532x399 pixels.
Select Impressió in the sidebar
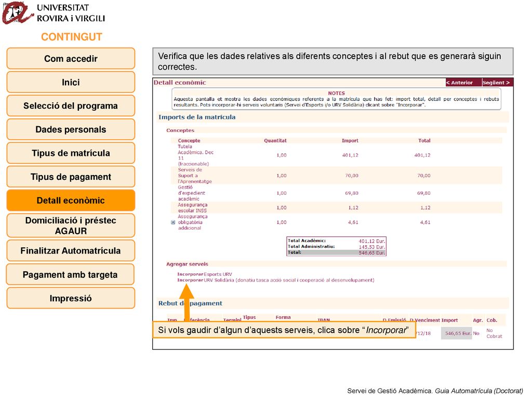(71, 298)
